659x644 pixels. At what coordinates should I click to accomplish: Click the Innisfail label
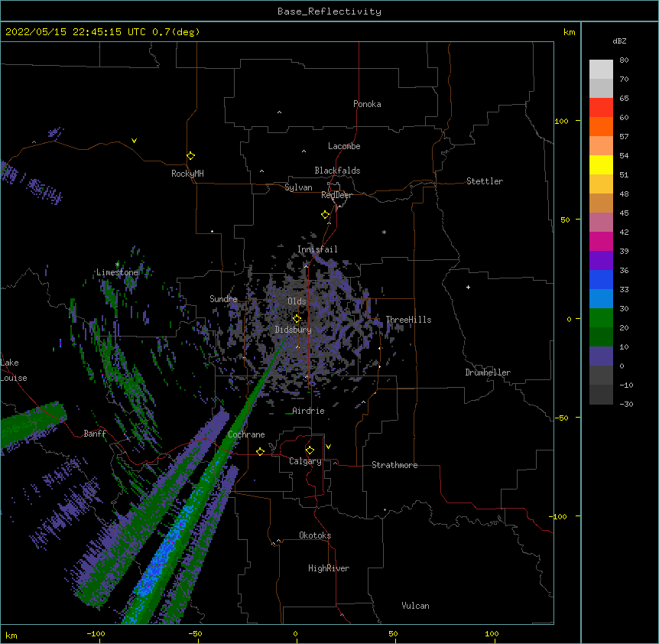tap(317, 249)
